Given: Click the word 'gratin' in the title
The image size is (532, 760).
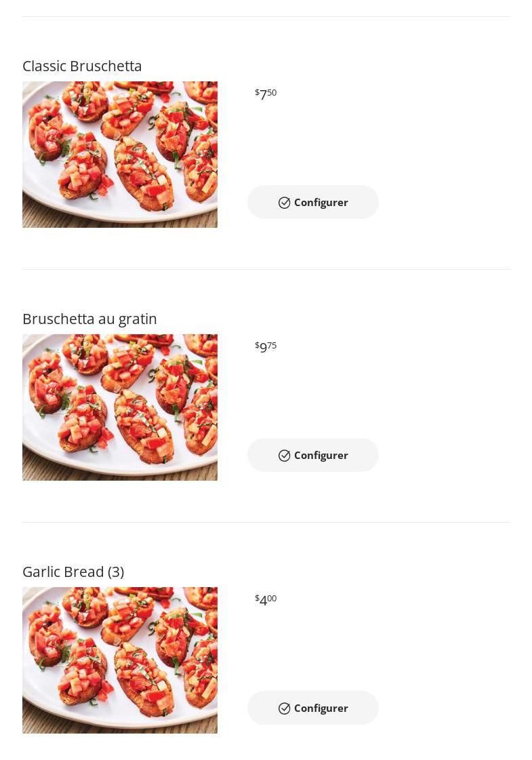Looking at the screenshot, I should [137, 319].
